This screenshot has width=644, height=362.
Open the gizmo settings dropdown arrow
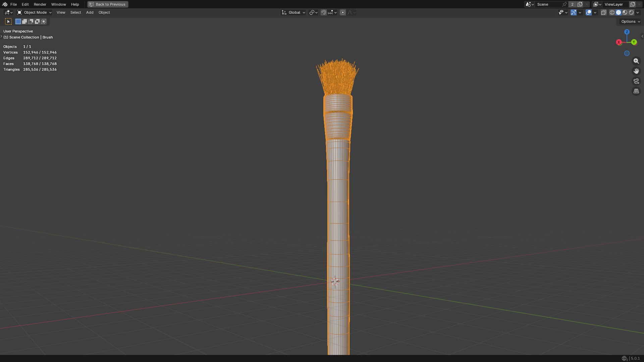pyautogui.click(x=580, y=12)
